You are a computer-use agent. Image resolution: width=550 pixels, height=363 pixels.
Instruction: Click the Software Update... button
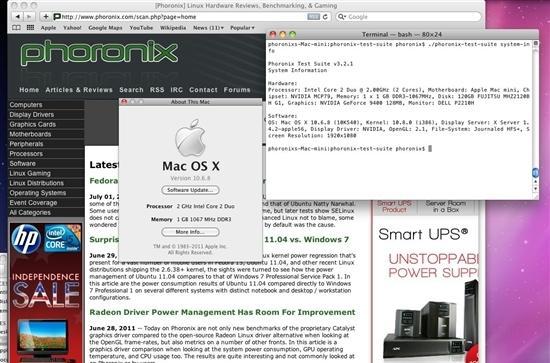pos(190,190)
